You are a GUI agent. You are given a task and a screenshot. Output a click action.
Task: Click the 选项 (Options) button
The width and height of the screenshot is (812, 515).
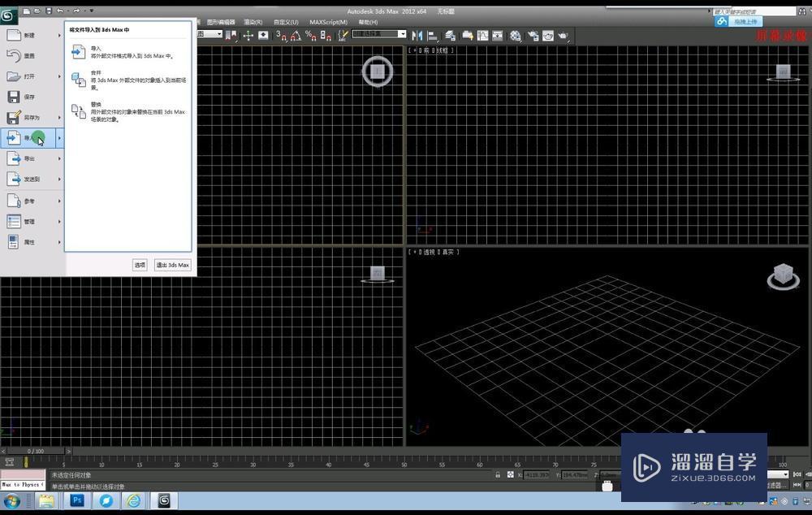[x=140, y=265]
